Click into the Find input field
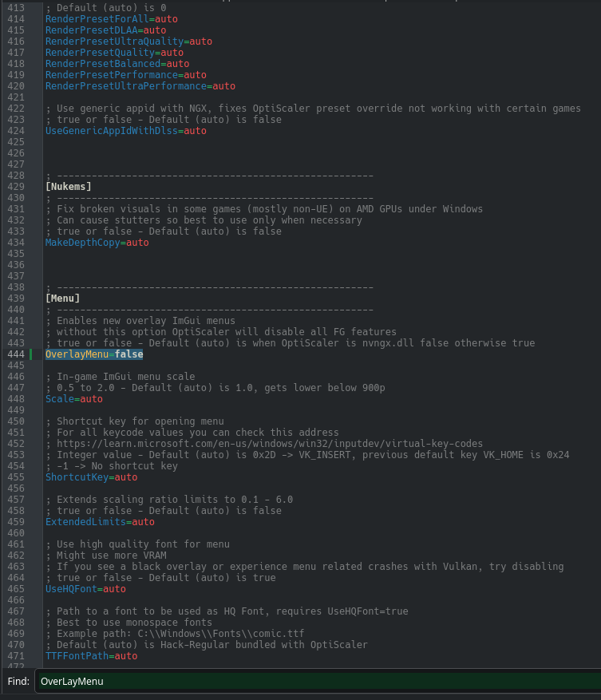The height and width of the screenshot is (700, 601). point(319,682)
